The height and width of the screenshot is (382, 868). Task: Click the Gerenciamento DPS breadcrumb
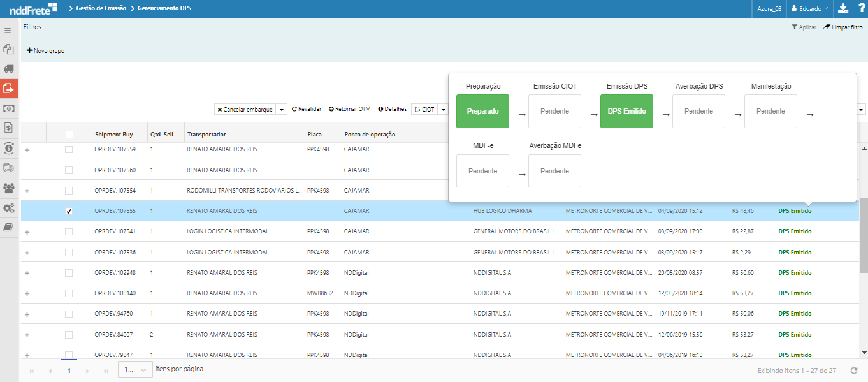(164, 8)
